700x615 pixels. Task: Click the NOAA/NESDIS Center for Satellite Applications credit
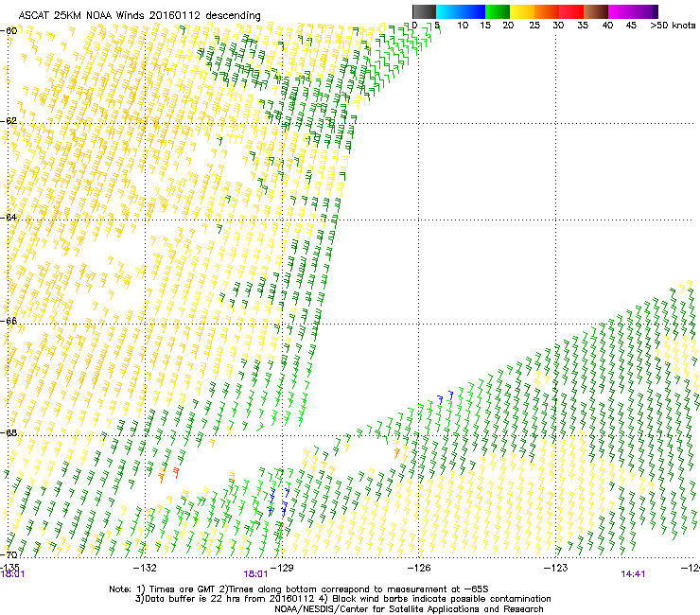click(x=409, y=609)
